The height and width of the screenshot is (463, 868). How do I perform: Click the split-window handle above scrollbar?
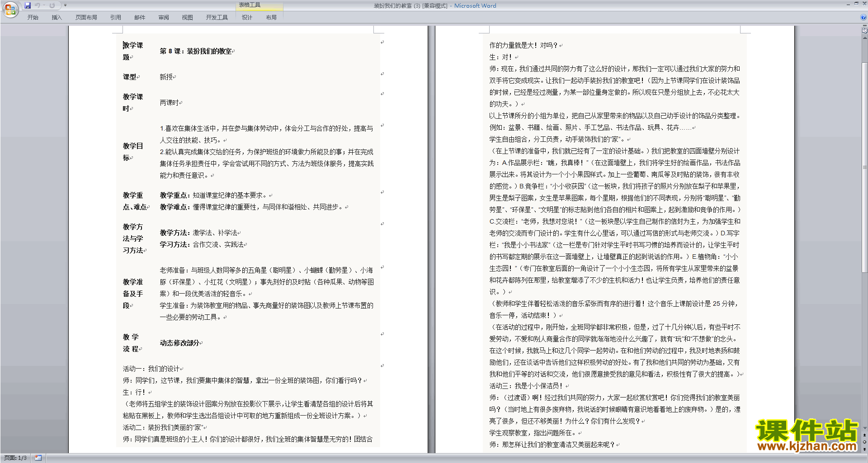[864, 26]
